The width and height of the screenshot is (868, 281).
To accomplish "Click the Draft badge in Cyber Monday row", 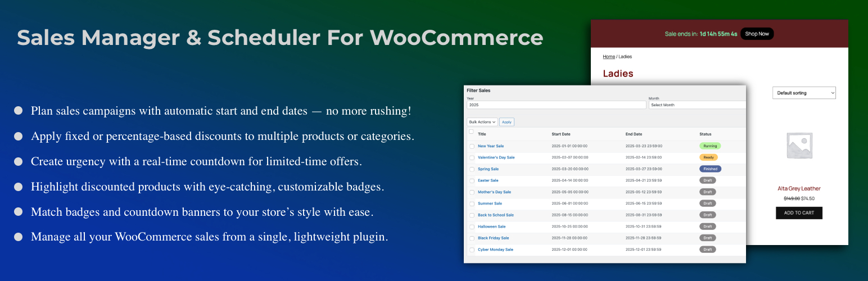I will pyautogui.click(x=708, y=250).
